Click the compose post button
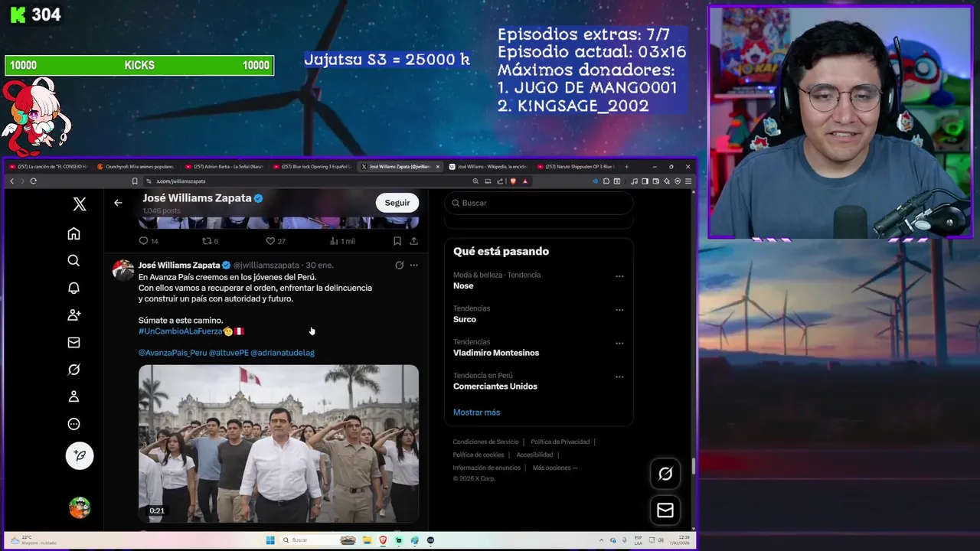 pos(80,455)
